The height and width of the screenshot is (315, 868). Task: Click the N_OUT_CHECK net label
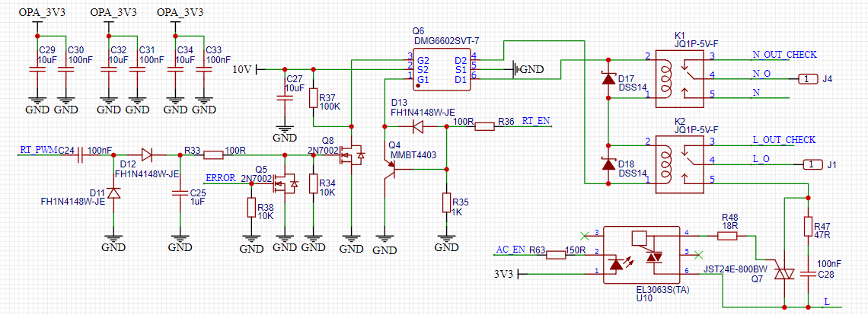[784, 54]
